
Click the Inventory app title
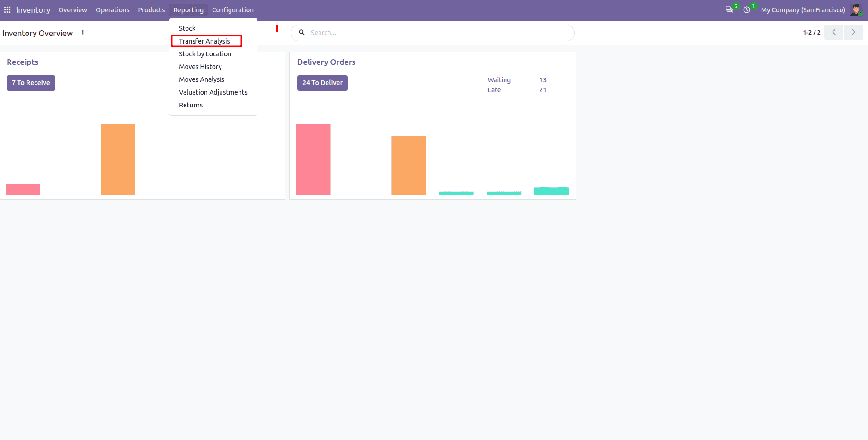[33, 10]
